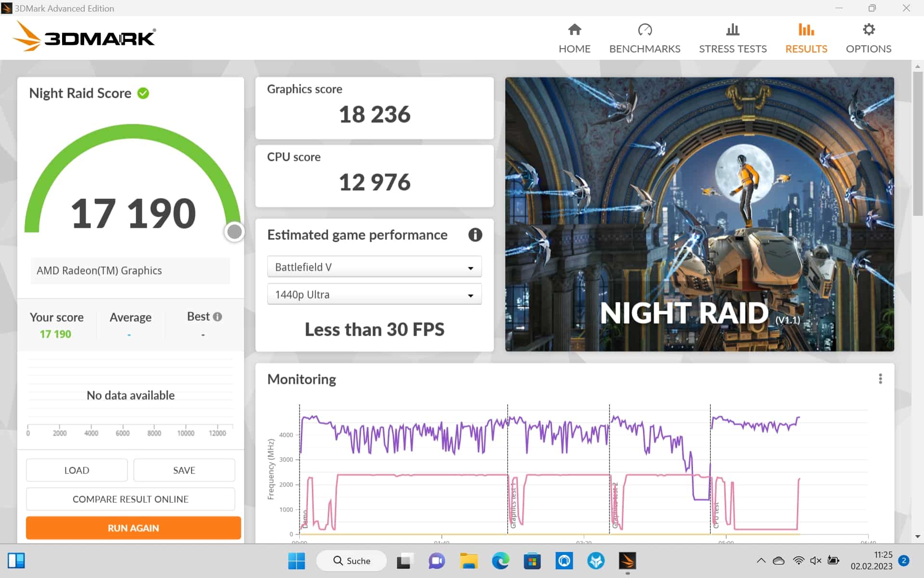924x578 pixels.
Task: Expand the system tray hidden icons chevron
Action: pyautogui.click(x=761, y=561)
